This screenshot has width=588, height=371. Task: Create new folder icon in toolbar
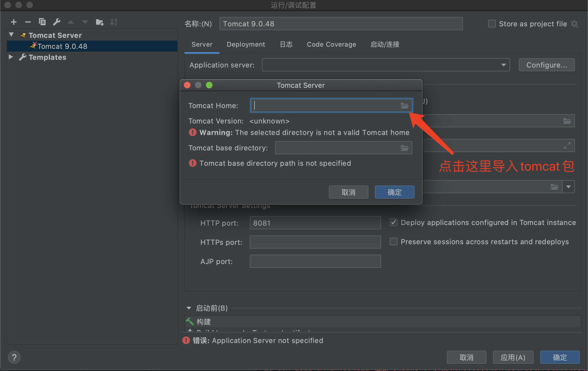click(x=100, y=22)
